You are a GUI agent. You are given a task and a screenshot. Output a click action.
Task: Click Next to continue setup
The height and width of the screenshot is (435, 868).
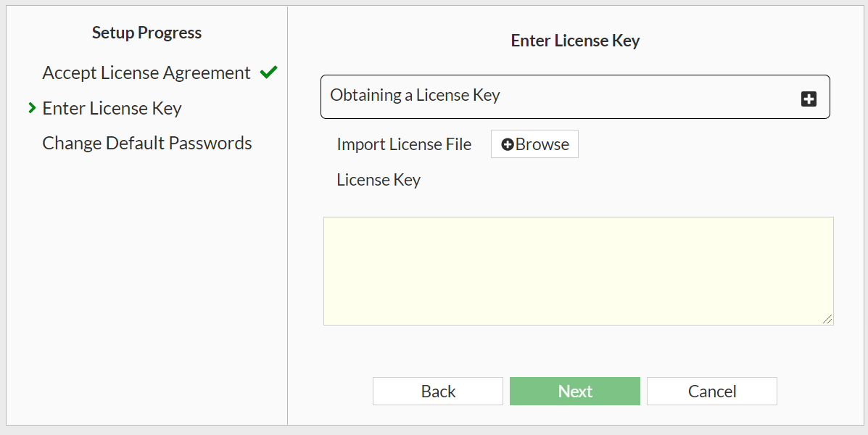click(575, 391)
